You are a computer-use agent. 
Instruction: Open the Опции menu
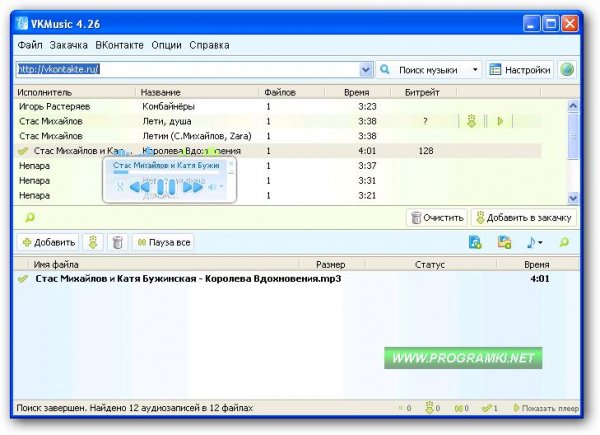pyautogui.click(x=166, y=45)
